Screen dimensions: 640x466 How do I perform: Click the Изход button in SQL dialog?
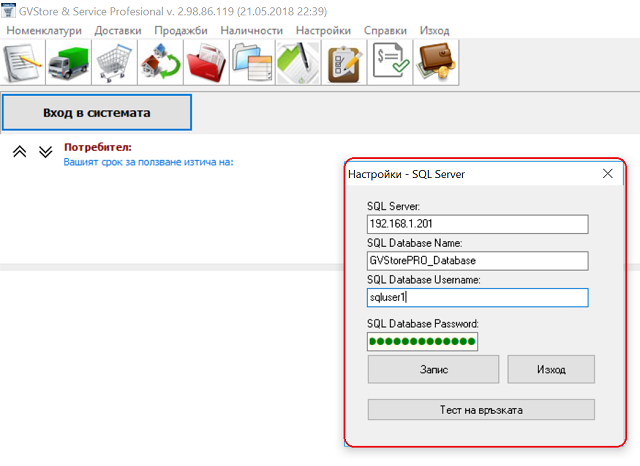tap(551, 369)
